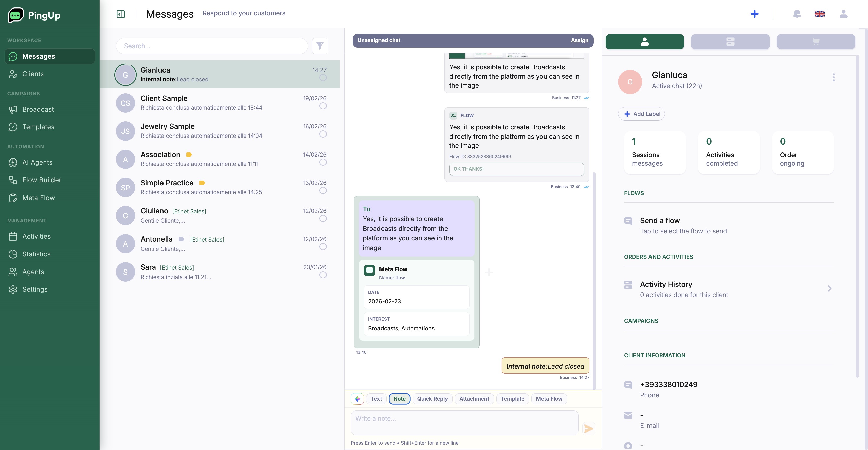Click the Add Label button
The width and height of the screenshot is (868, 450).
[x=641, y=114]
